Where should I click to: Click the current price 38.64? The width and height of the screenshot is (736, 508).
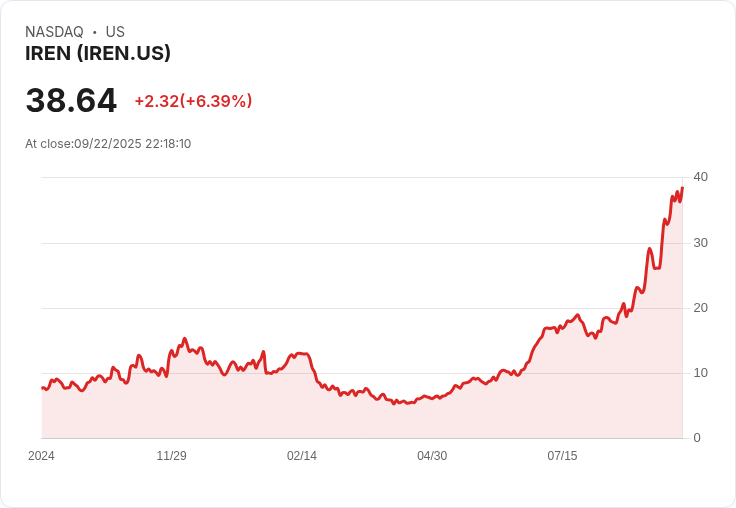coord(71,100)
